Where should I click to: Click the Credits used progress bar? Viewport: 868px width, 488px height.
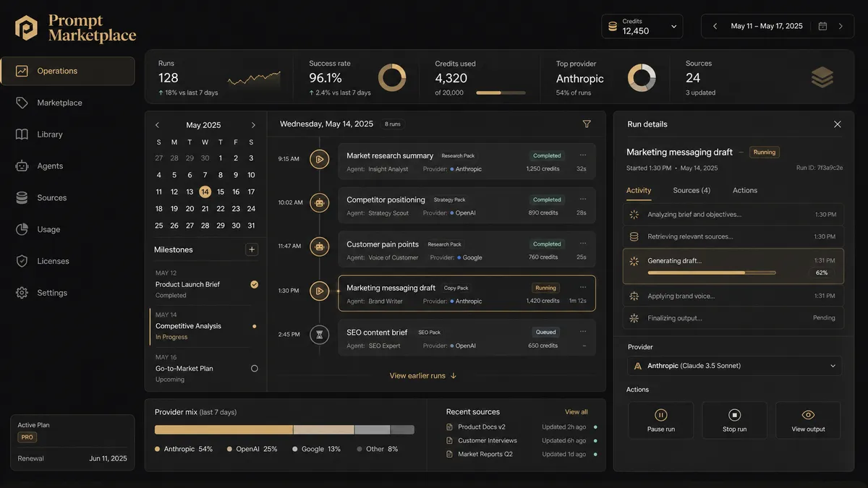501,93
